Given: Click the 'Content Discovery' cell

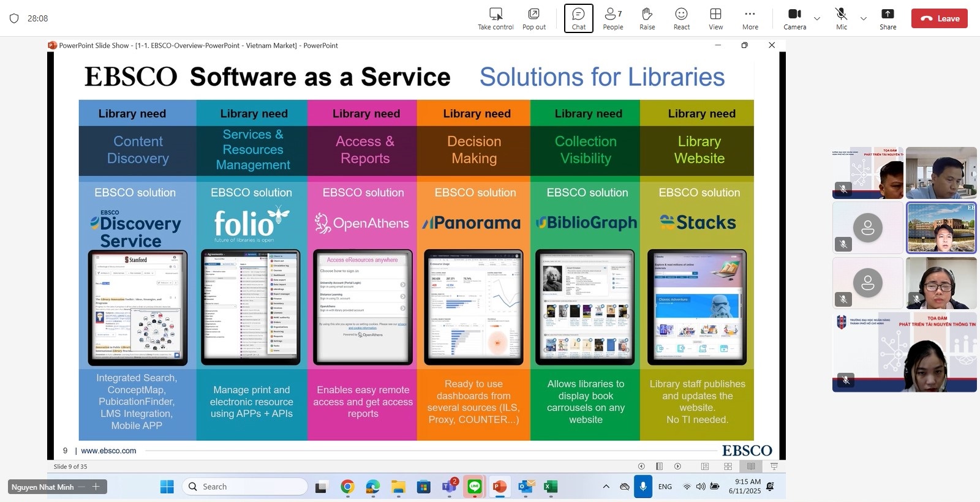Looking at the screenshot, I should (138, 150).
